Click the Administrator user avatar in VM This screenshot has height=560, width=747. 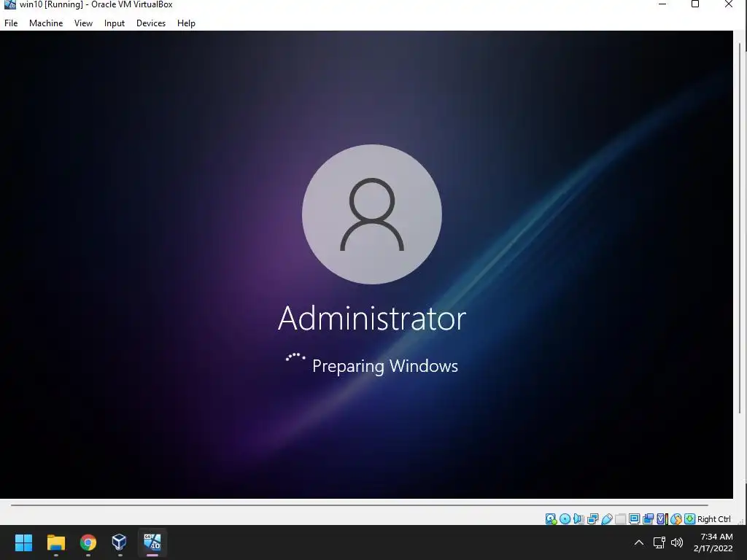point(371,214)
